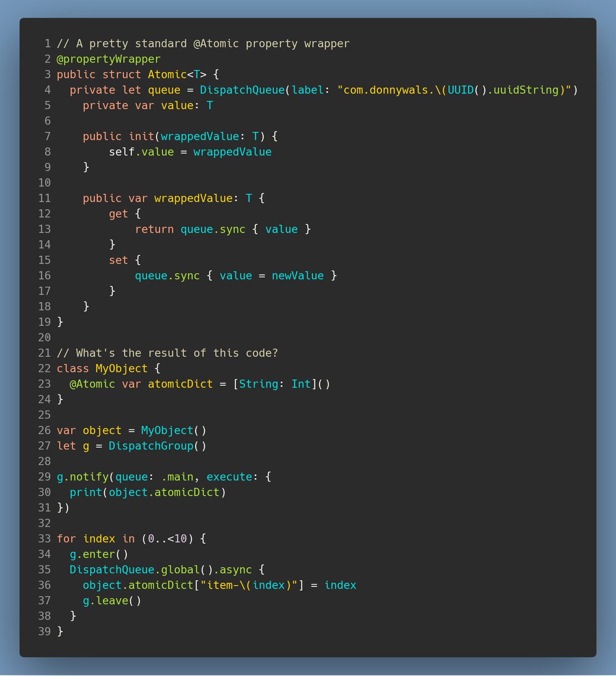The height and width of the screenshot is (676, 616).
Task: Click the "get" accessor keyword
Action: (118, 214)
